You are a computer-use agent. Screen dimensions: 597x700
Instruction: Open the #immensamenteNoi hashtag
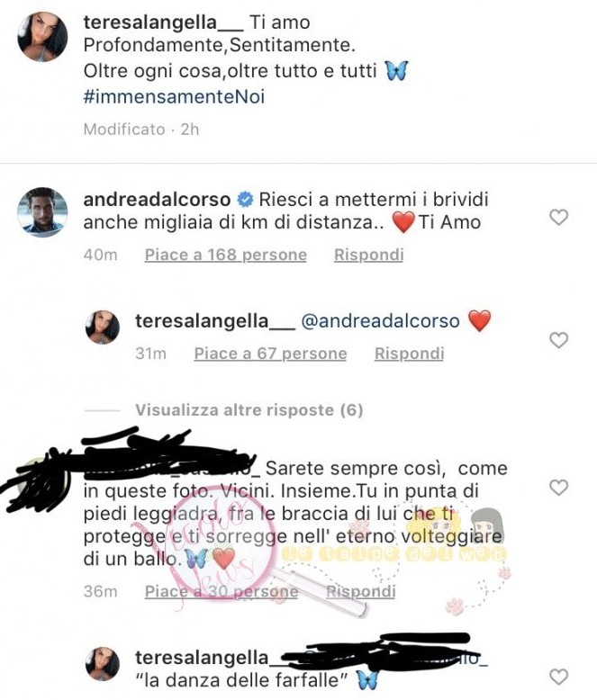[174, 96]
